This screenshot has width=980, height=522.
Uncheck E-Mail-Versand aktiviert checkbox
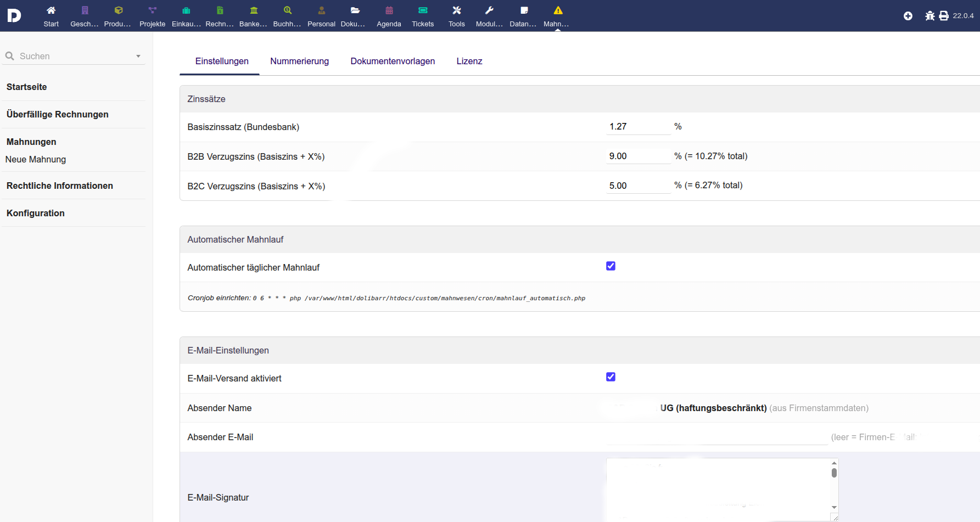coord(611,377)
